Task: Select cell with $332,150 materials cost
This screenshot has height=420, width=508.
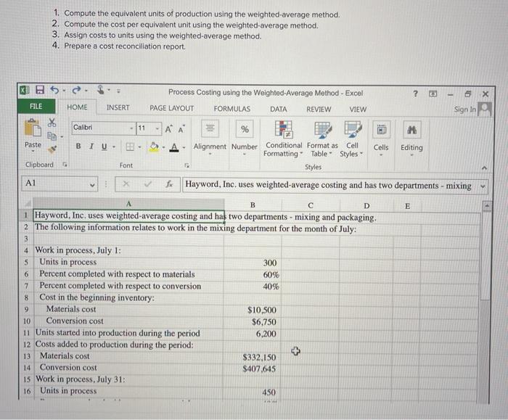Action: (x=253, y=357)
